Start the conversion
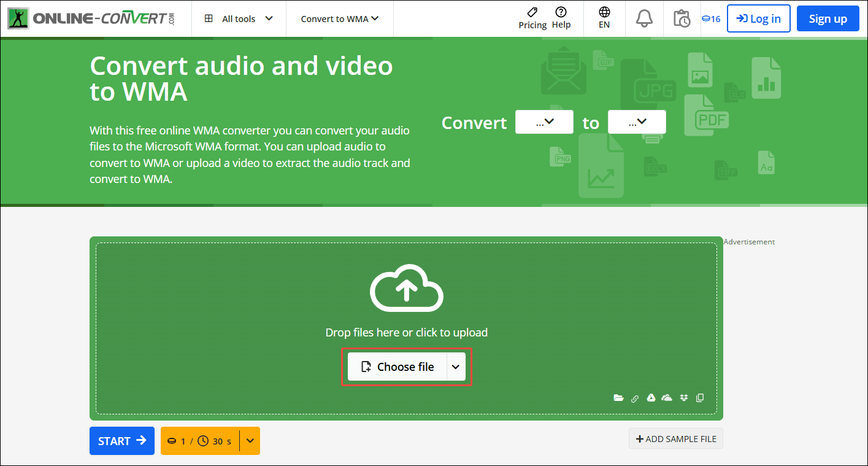The width and height of the screenshot is (868, 466). tap(121, 440)
